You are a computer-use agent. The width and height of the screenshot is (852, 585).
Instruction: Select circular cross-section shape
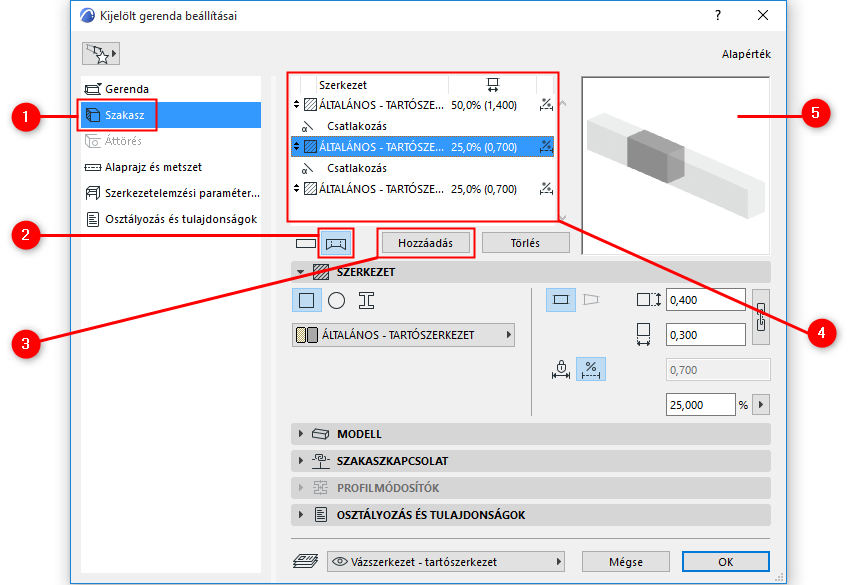336,300
